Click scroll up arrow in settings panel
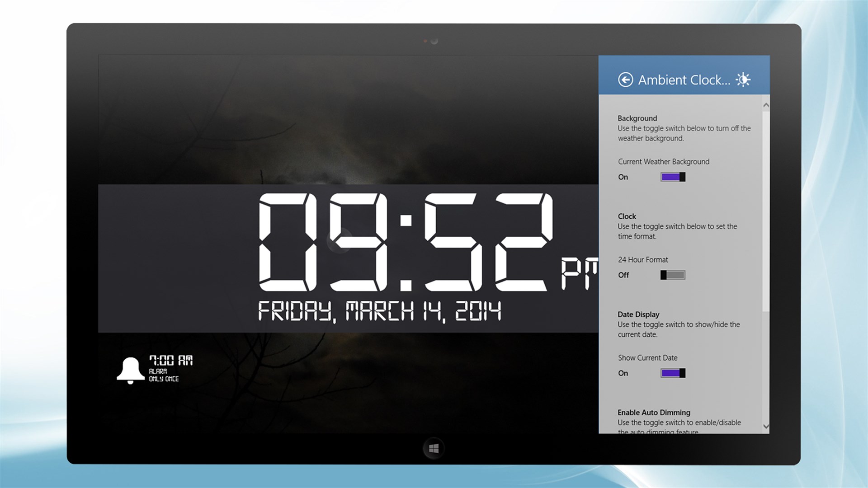 click(766, 105)
